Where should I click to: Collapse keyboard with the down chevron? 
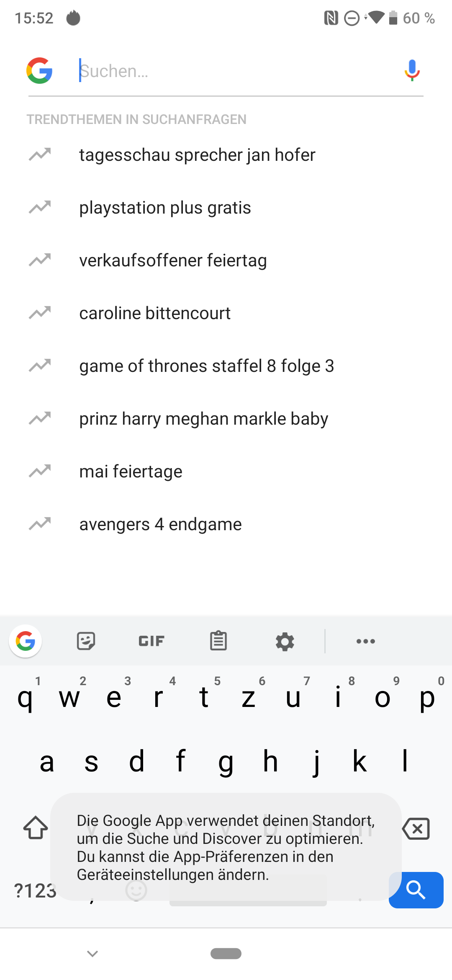click(92, 954)
